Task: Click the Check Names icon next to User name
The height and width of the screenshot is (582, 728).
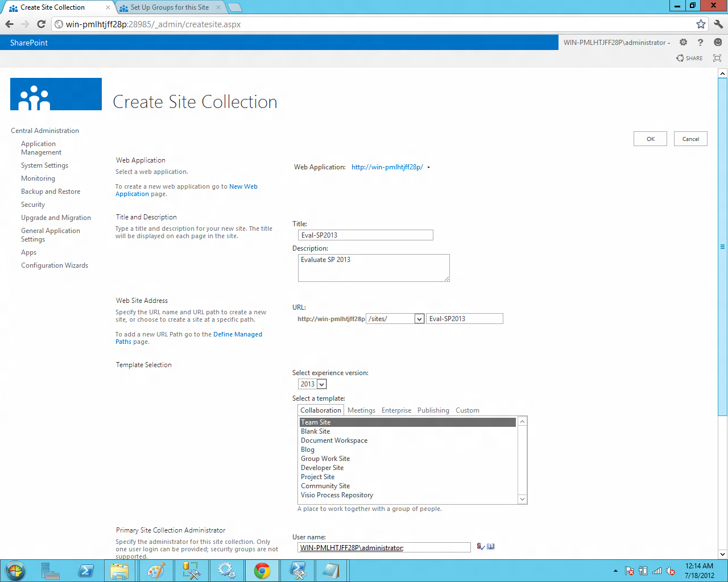Action: [x=479, y=546]
